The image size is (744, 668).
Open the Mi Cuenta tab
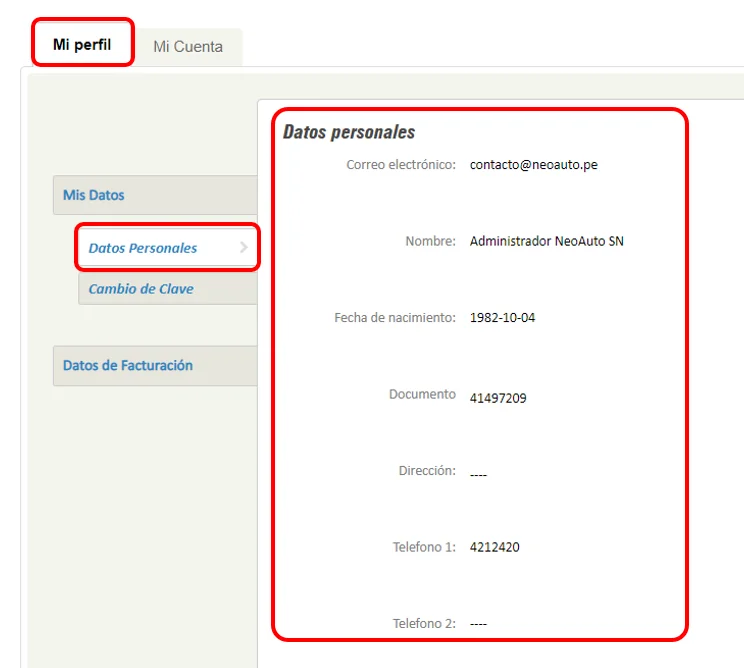coord(188,47)
